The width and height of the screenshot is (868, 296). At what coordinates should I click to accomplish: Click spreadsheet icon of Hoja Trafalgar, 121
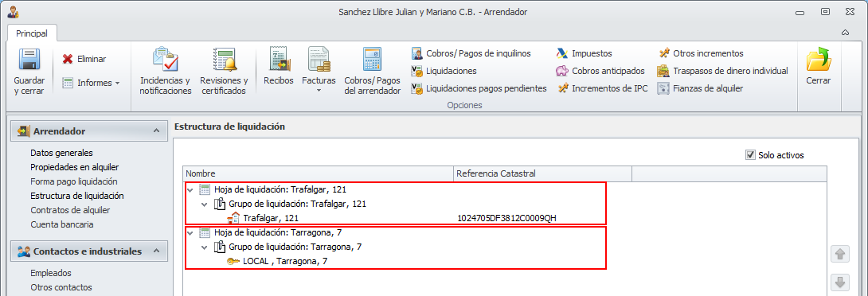[x=205, y=189]
